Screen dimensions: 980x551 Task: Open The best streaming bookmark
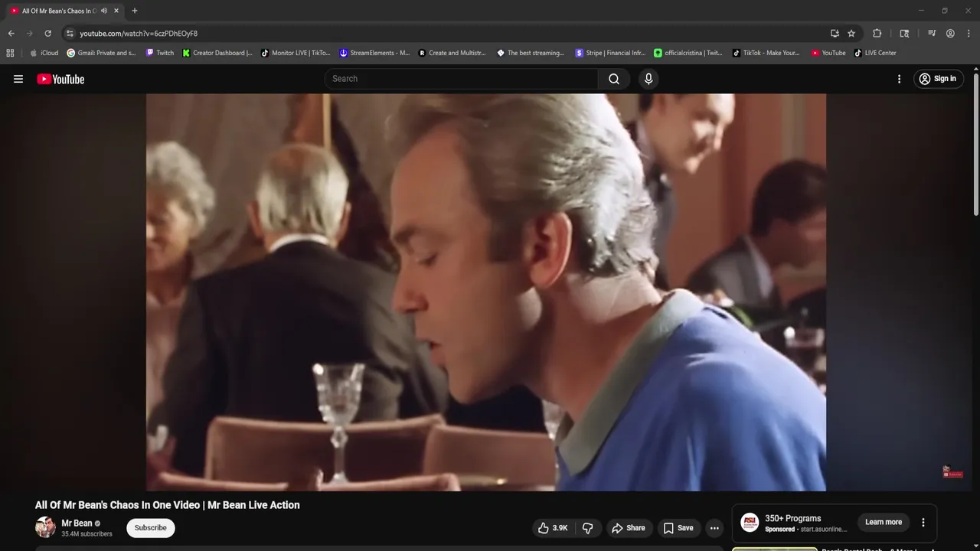click(x=531, y=53)
